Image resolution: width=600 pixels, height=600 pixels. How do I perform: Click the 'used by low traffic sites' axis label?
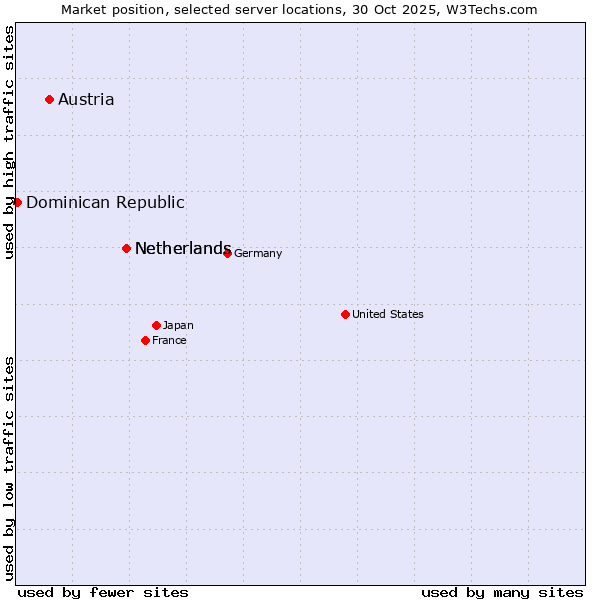[9, 467]
